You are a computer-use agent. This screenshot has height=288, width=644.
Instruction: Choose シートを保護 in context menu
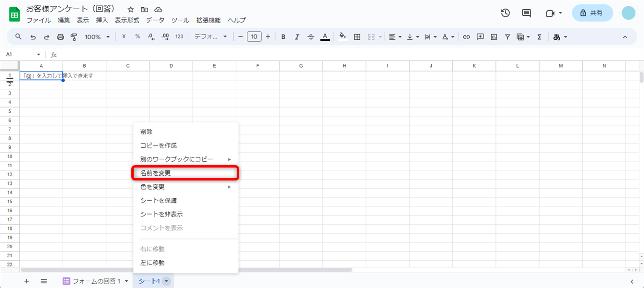185,201
